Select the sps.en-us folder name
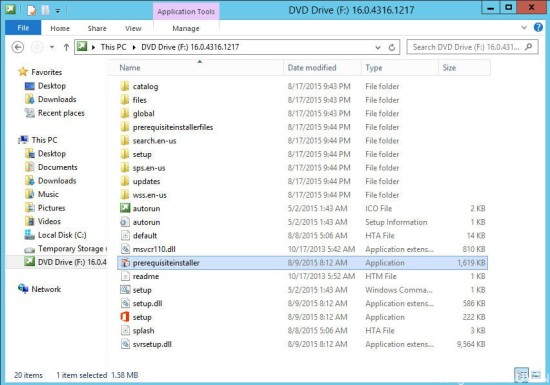550x385 pixels. pos(149,168)
